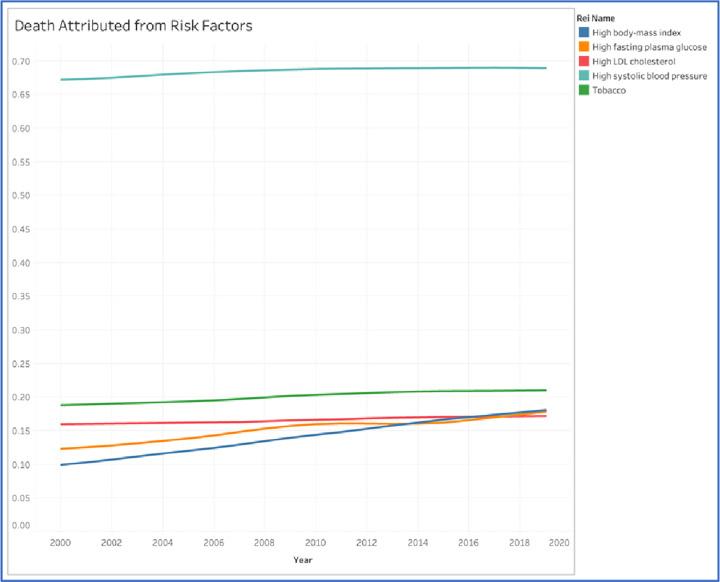Screen dimensions: 720x582
Task: Click the red High LDL cholesterol legend swatch
Action: pos(582,61)
